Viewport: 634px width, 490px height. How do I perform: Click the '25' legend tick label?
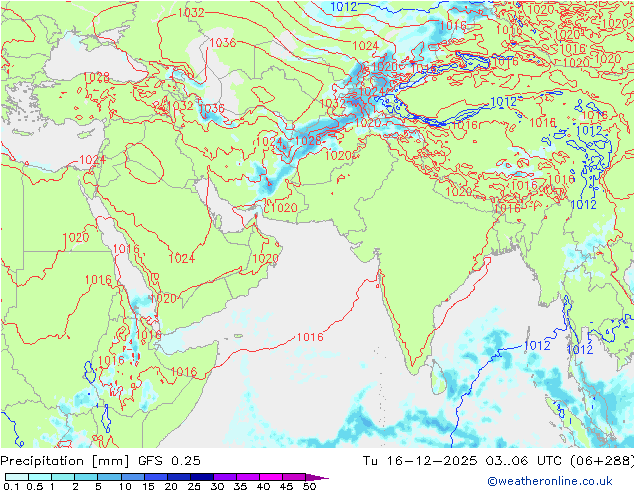[x=194, y=486]
